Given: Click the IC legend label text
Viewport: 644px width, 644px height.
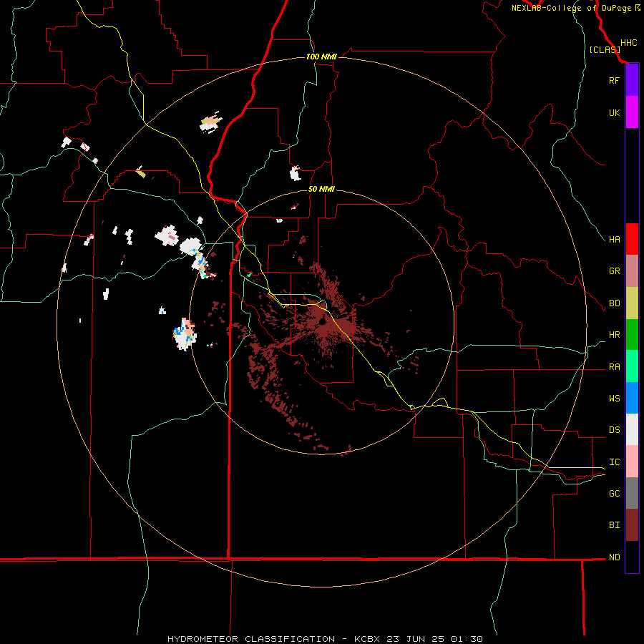Looking at the screenshot, I should [615, 462].
